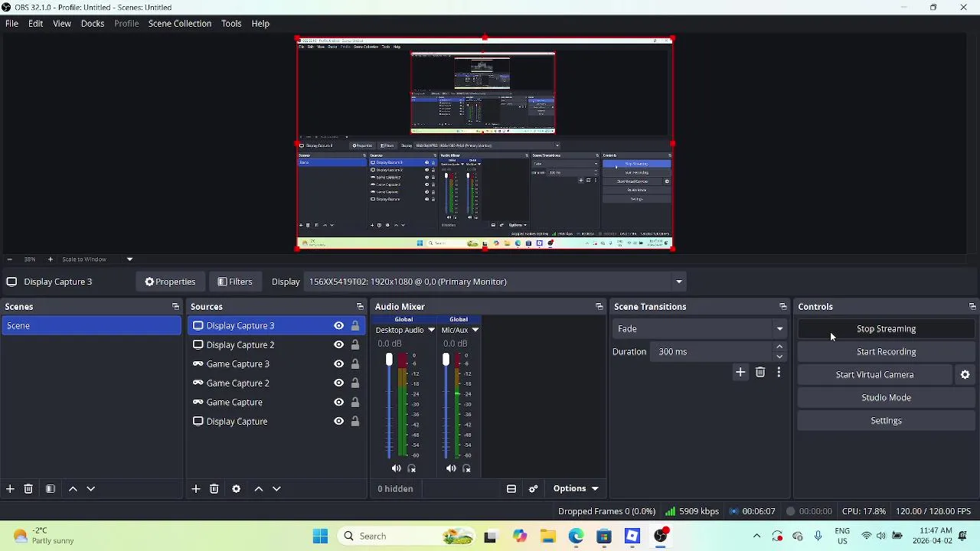Open the Edit menu
This screenshot has width=980, height=551.
pos(36,24)
